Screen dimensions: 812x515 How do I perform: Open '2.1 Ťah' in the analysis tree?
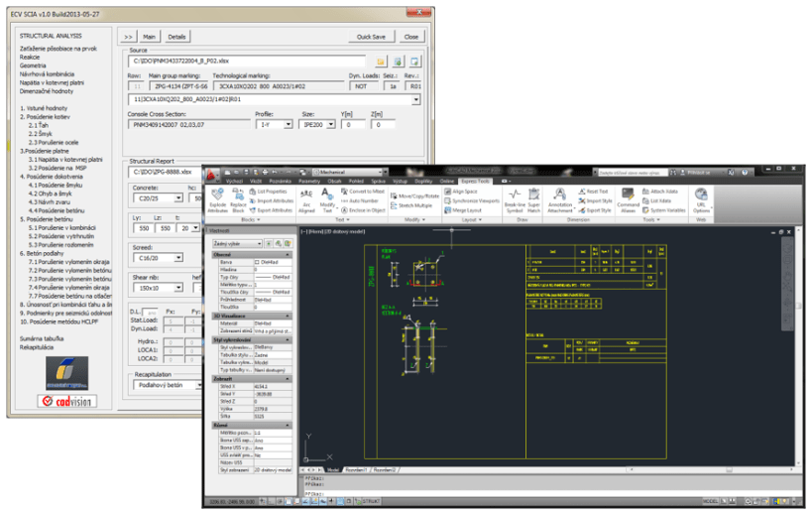(40, 126)
